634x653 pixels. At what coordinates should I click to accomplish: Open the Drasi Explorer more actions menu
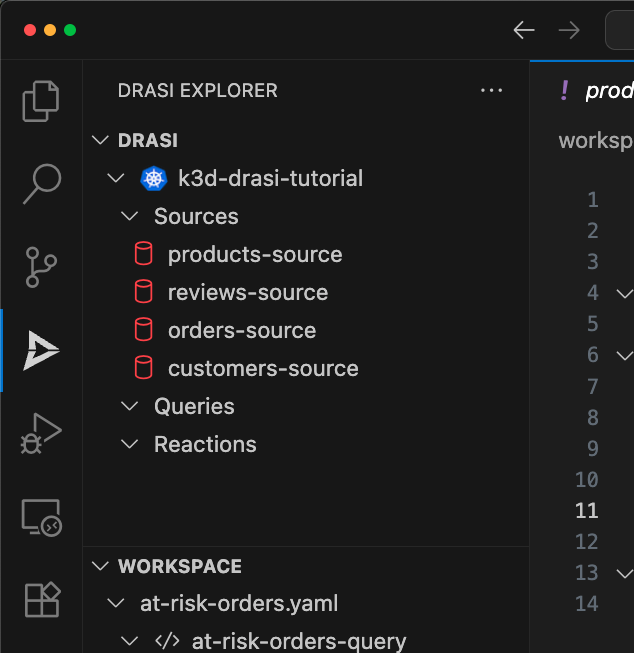tap(491, 90)
